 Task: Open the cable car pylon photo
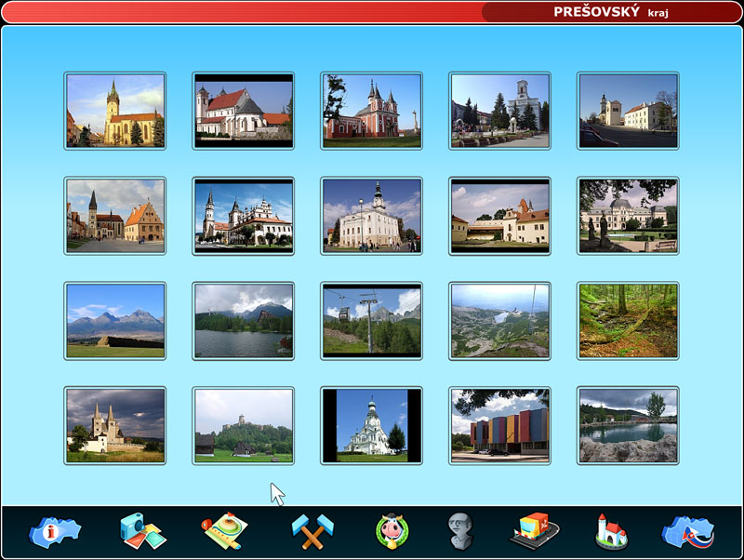pyautogui.click(x=371, y=321)
